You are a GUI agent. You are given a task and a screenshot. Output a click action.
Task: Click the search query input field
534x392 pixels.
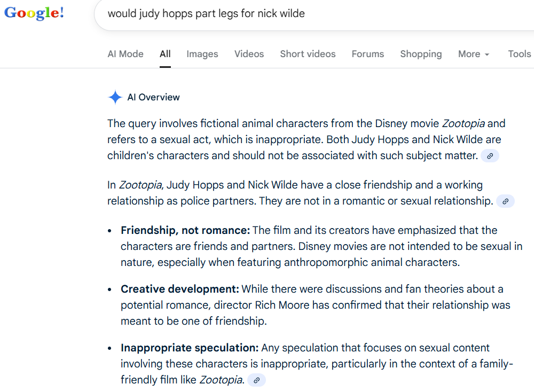coord(313,14)
